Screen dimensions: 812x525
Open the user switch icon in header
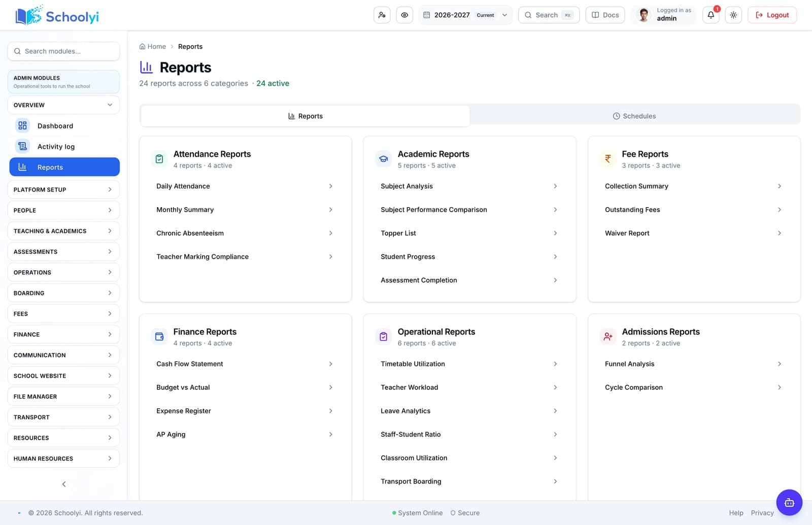tap(382, 15)
